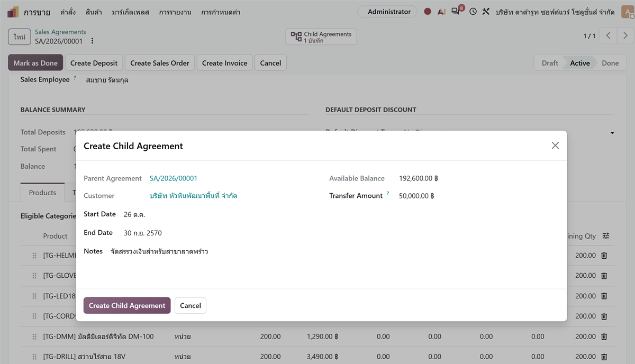The width and height of the screenshot is (635, 364).
Task: Select the Draft status stage
Action: click(x=550, y=63)
